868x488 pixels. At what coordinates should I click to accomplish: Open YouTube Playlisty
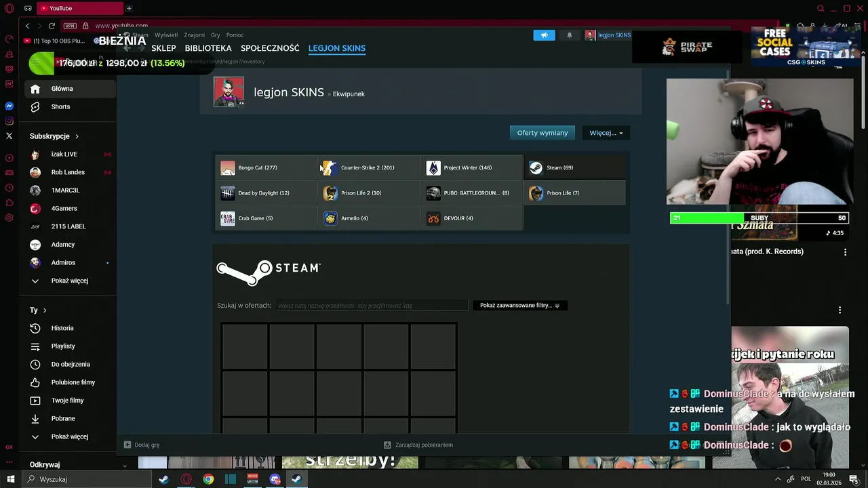[69, 346]
